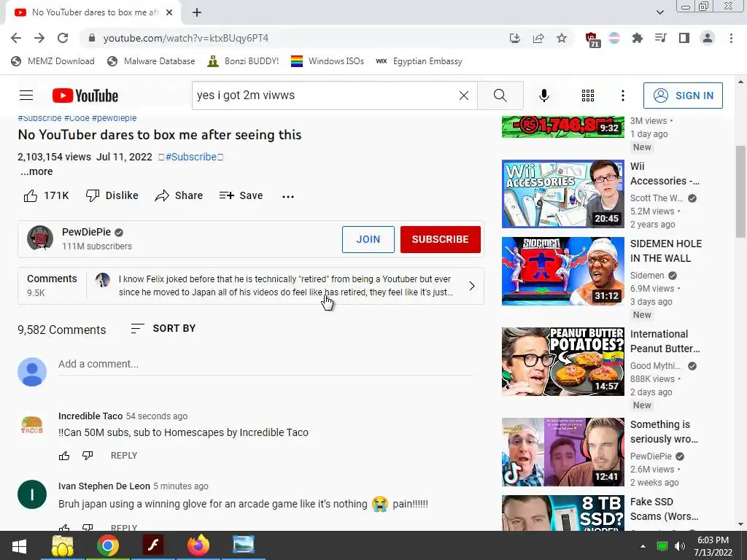Like the video with thumbs up 171K
Viewport: 747px width, 560px height.
[46, 195]
